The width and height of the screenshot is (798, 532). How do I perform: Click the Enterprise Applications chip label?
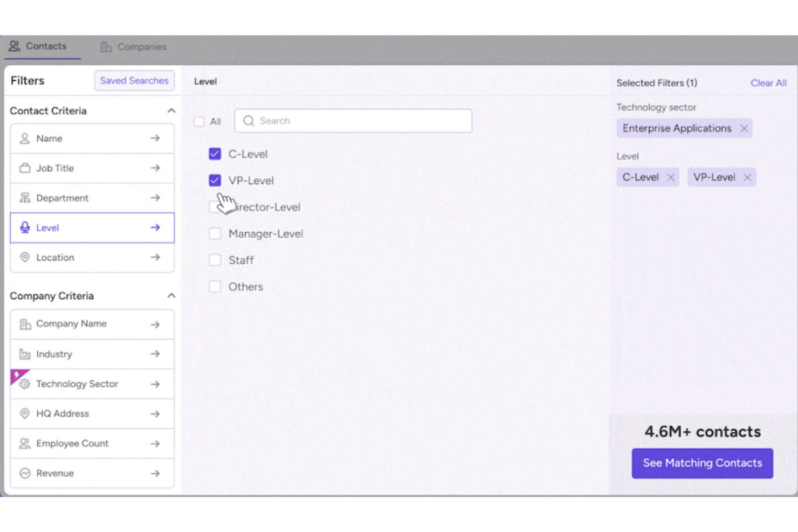(x=677, y=128)
